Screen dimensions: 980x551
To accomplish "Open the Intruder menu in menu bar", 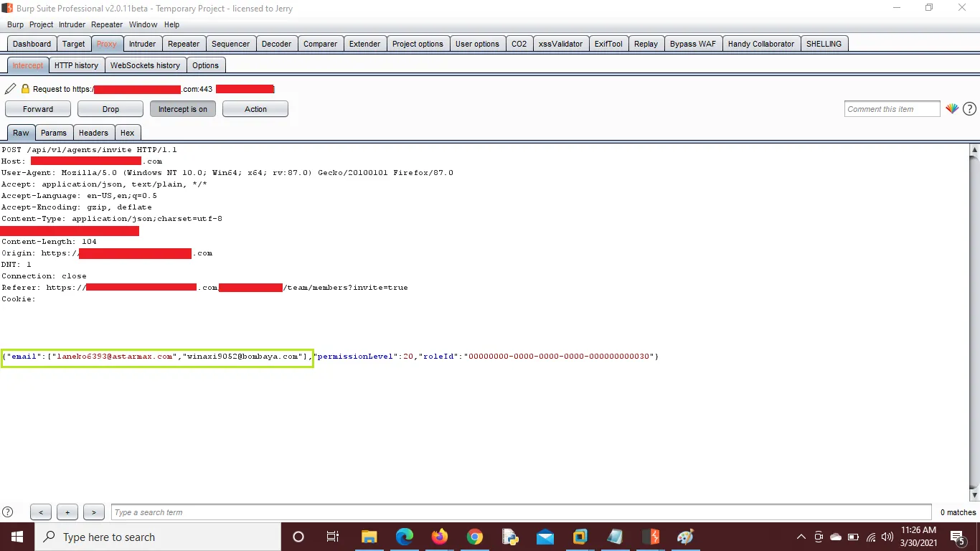I will click(72, 24).
